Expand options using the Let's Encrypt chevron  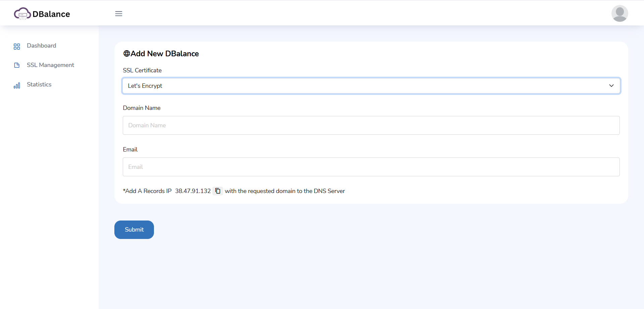pyautogui.click(x=611, y=86)
